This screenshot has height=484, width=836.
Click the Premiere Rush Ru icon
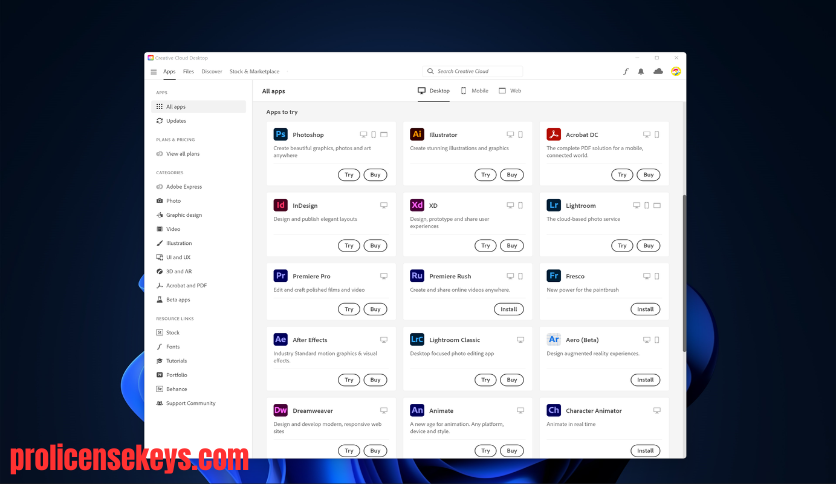[x=417, y=276]
